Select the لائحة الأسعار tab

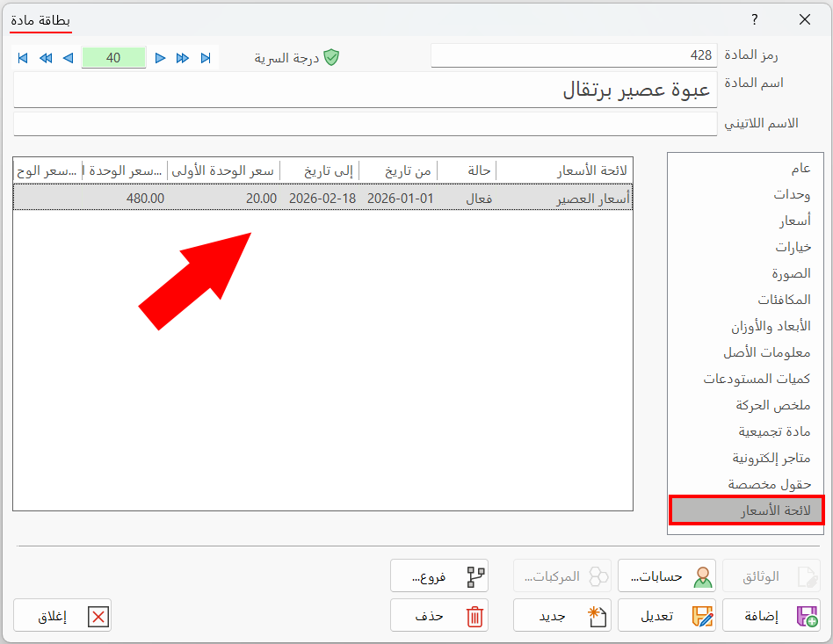(x=746, y=510)
